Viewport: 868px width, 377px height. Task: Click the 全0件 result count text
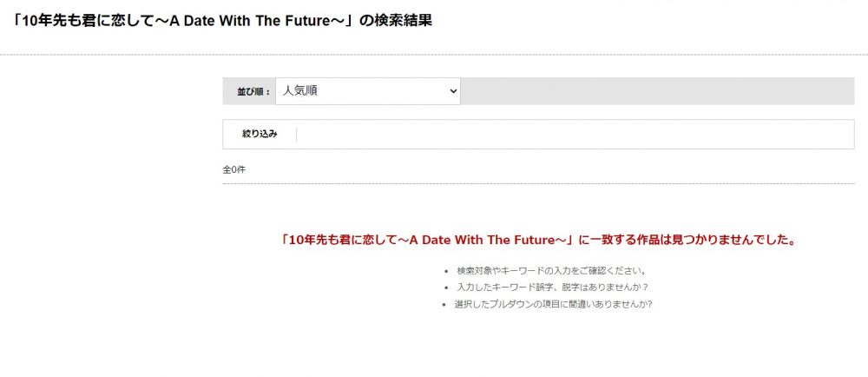click(x=233, y=170)
